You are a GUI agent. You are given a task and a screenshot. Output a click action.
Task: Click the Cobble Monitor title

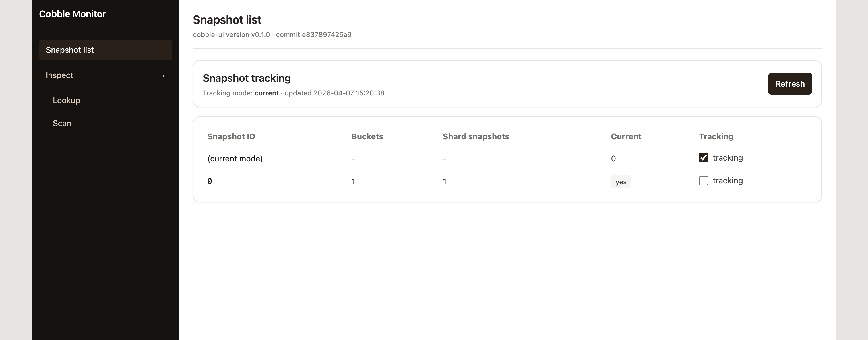click(x=72, y=14)
